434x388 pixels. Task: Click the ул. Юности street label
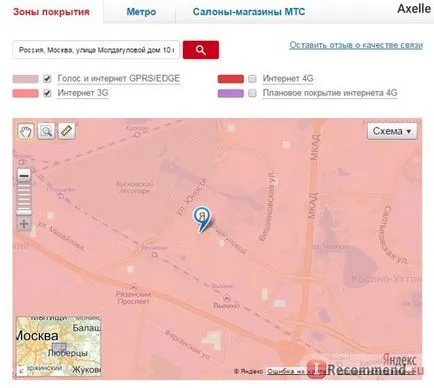[x=192, y=197]
